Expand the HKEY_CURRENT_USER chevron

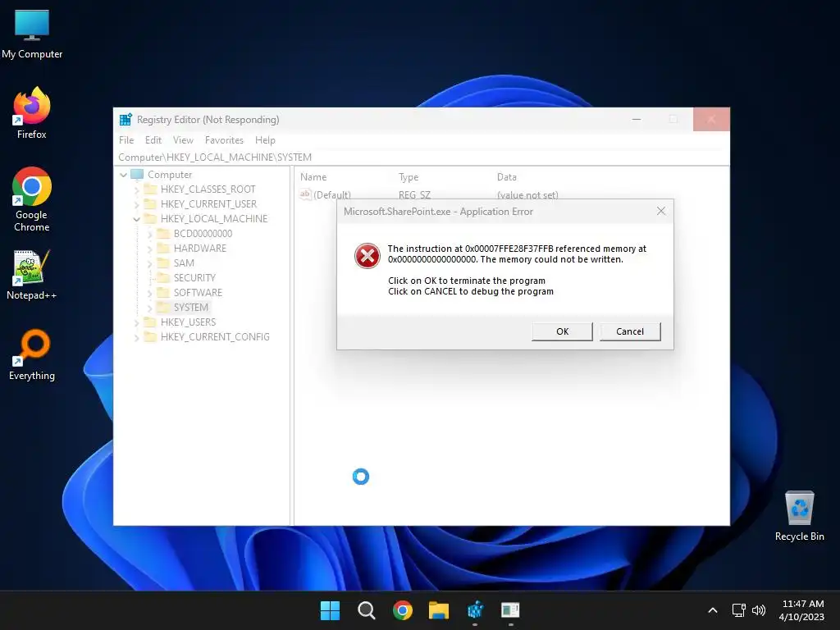[x=136, y=204]
